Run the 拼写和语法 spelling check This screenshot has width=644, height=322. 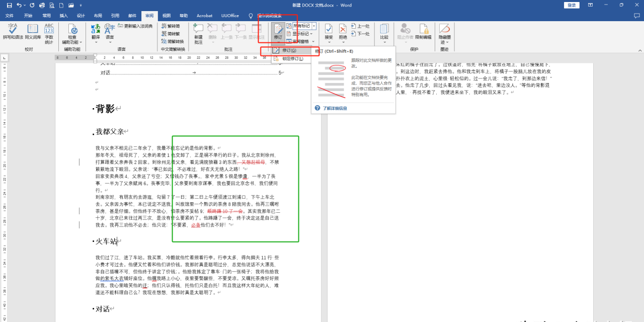click(13, 31)
